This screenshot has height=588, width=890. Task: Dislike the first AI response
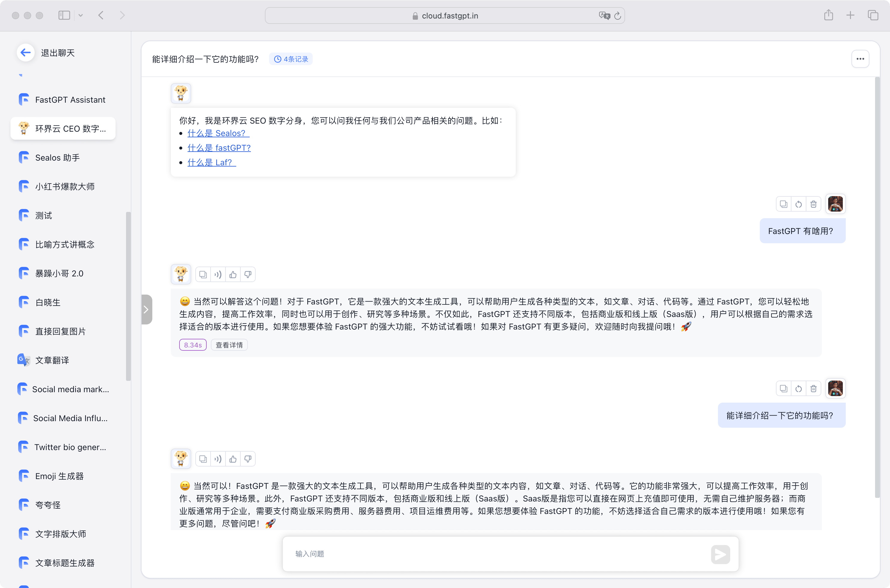tap(248, 275)
